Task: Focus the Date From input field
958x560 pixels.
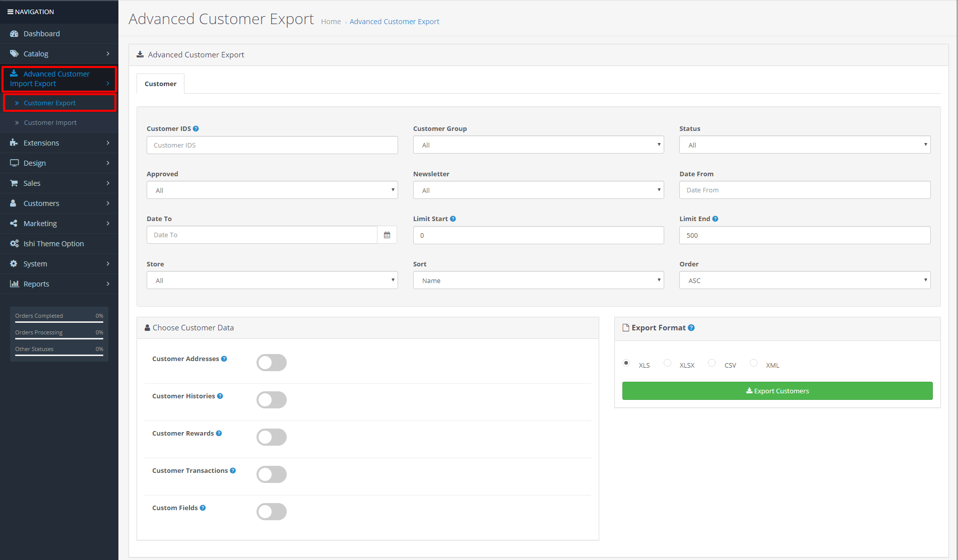Action: 805,190
